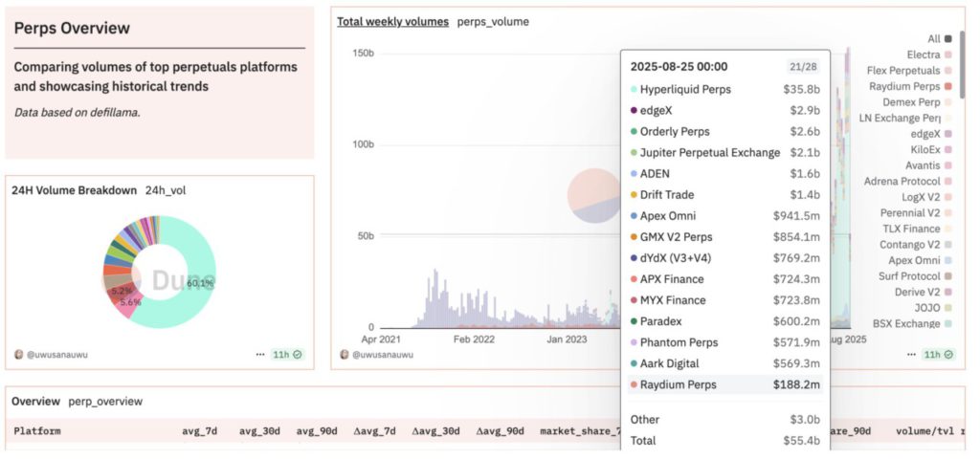Open the three-dot menu on 24H Volume Breakdown
This screenshot has width=980, height=459.
pyautogui.click(x=259, y=354)
